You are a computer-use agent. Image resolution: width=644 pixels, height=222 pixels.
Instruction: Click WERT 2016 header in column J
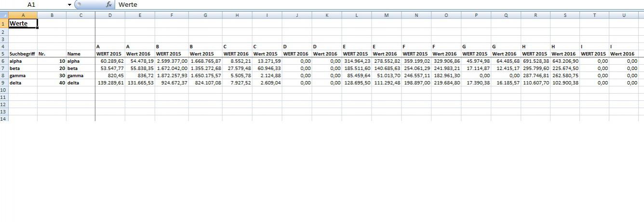tap(297, 54)
